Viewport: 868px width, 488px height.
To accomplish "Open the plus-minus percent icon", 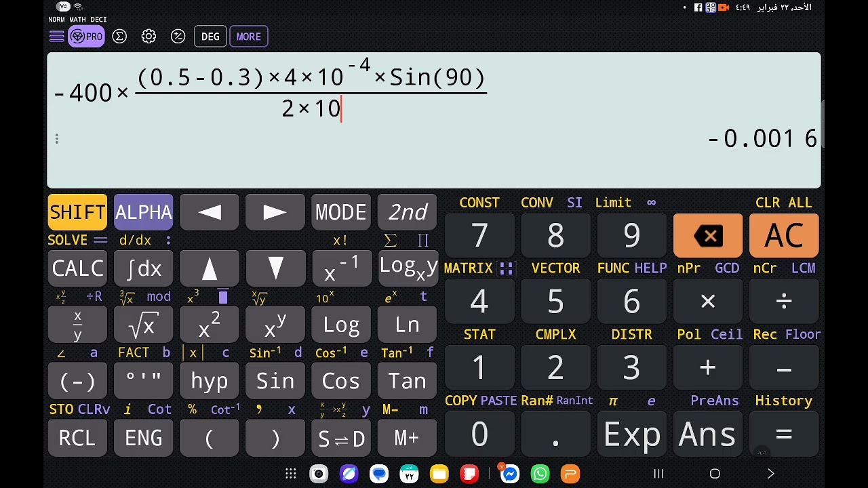I will click(178, 37).
